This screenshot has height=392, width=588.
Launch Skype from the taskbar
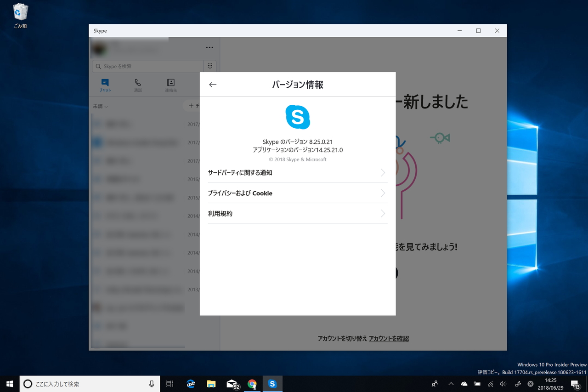tap(272, 384)
